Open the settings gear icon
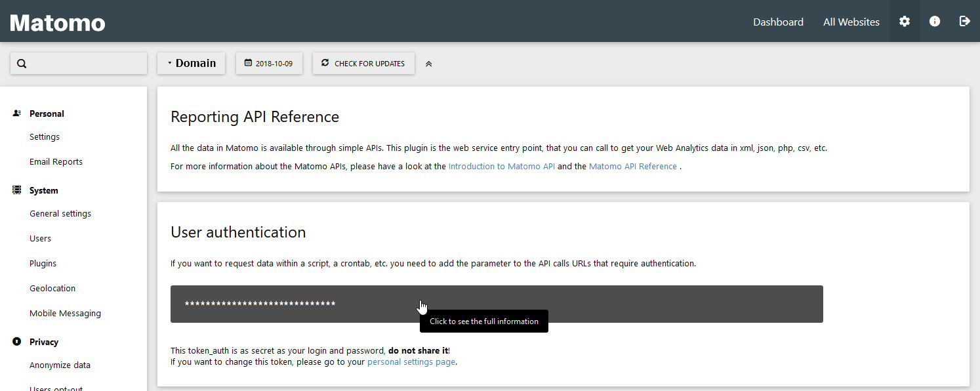Viewport: 980px width, 391px height. pyautogui.click(x=905, y=22)
